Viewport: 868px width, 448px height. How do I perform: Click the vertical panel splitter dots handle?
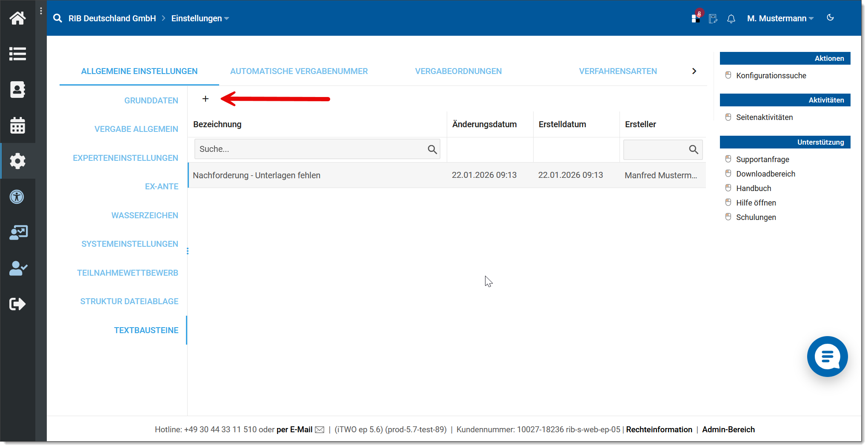(188, 251)
